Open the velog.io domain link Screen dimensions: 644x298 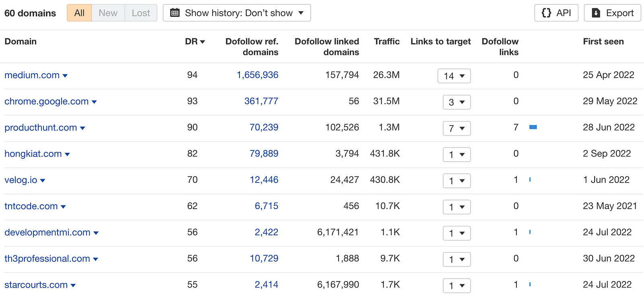[21, 180]
